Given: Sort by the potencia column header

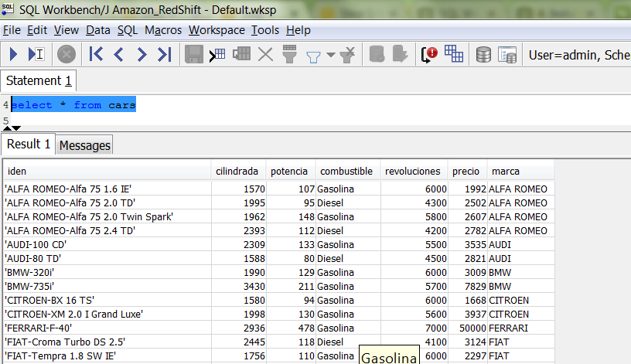Looking at the screenshot, I should pos(291,172).
